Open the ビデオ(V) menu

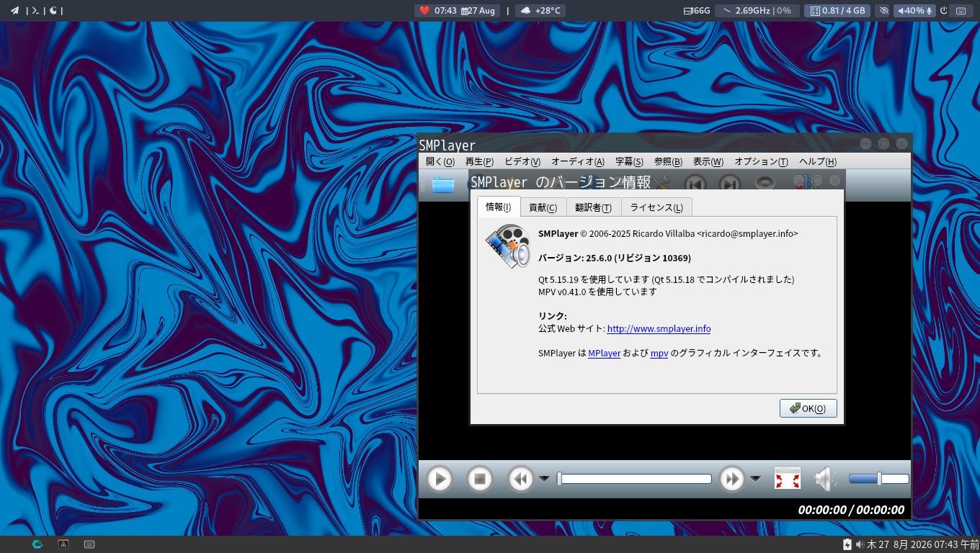[x=522, y=162]
